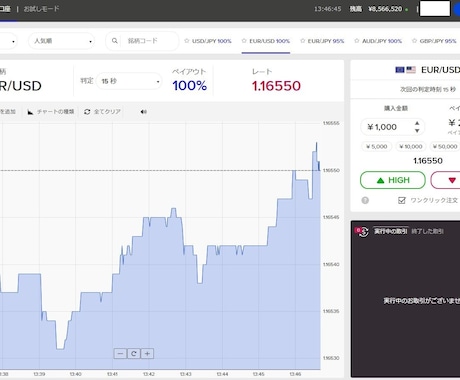
Task: Set amount to ¥50,000
Action: [445, 147]
